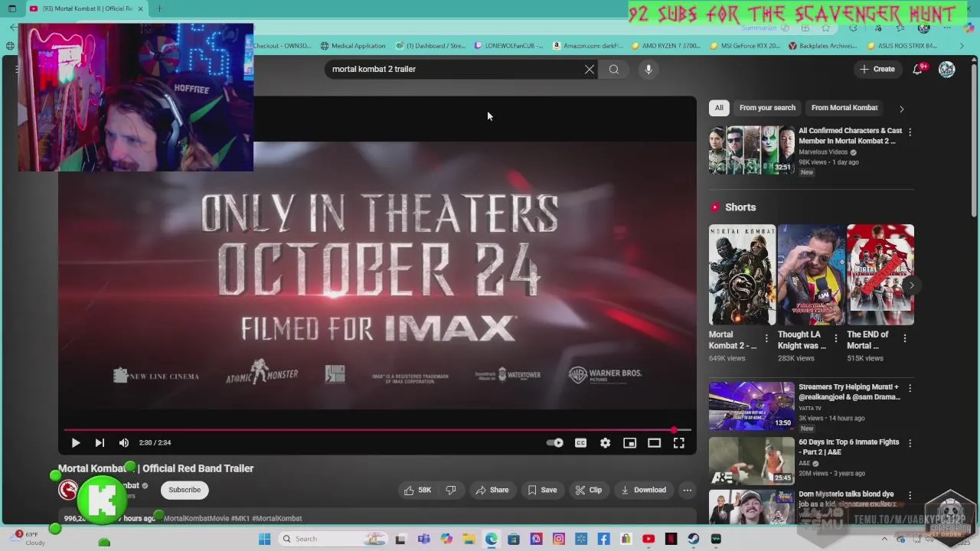The image size is (980, 551).
Task: Toggle closed captions CC button
Action: point(580,442)
